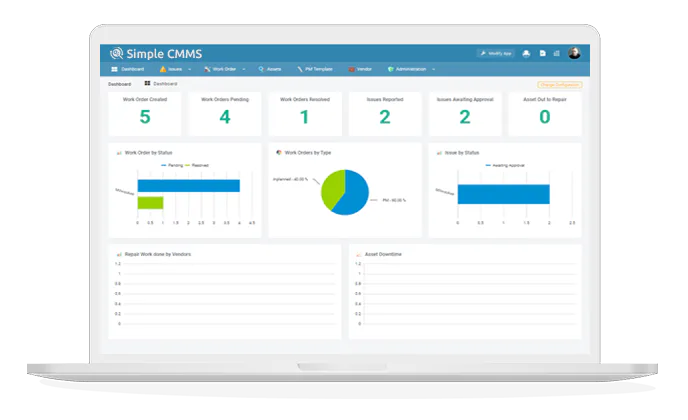Open the Dashboard menu item
Image resolution: width=688 pixels, height=420 pixels.
(x=128, y=69)
